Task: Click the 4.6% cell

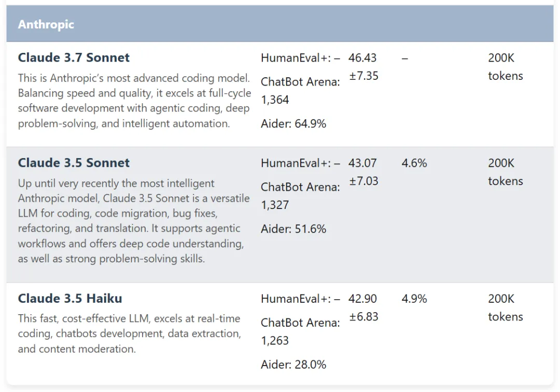Action: click(x=414, y=163)
